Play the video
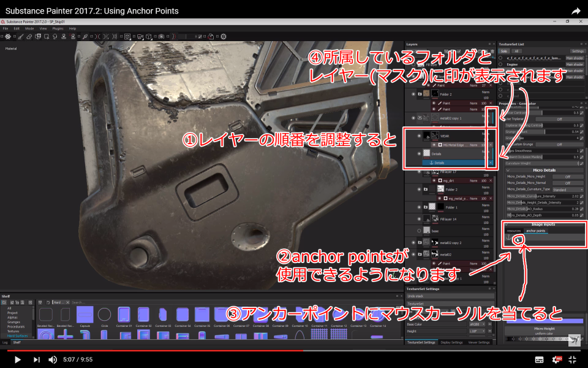The image size is (588, 368). point(17,360)
